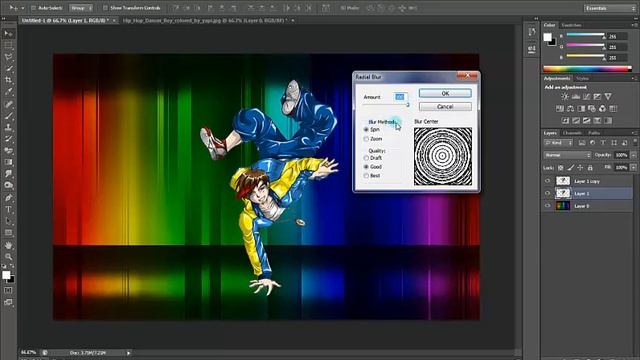The image size is (640, 360).
Task: Open the Layers panel options menu
Action: 634,133
